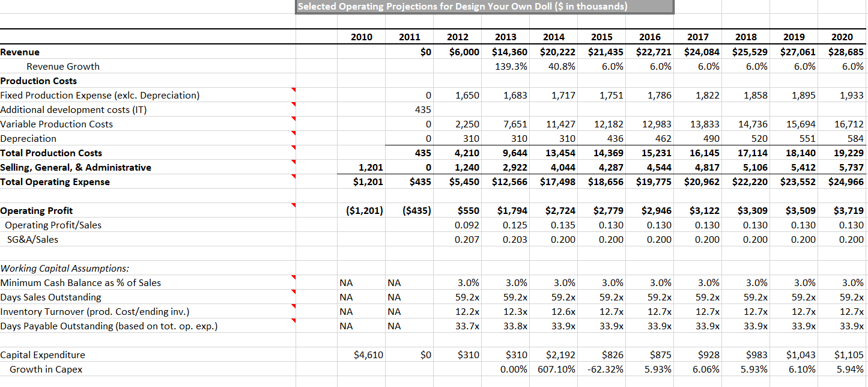
Task: Select the Total Operating Expense label
Action: pyautogui.click(x=55, y=181)
